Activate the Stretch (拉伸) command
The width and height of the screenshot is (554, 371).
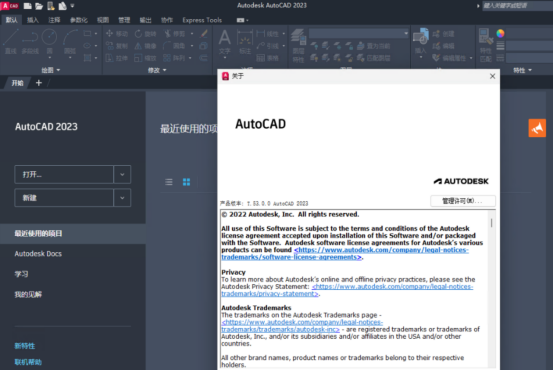117,58
